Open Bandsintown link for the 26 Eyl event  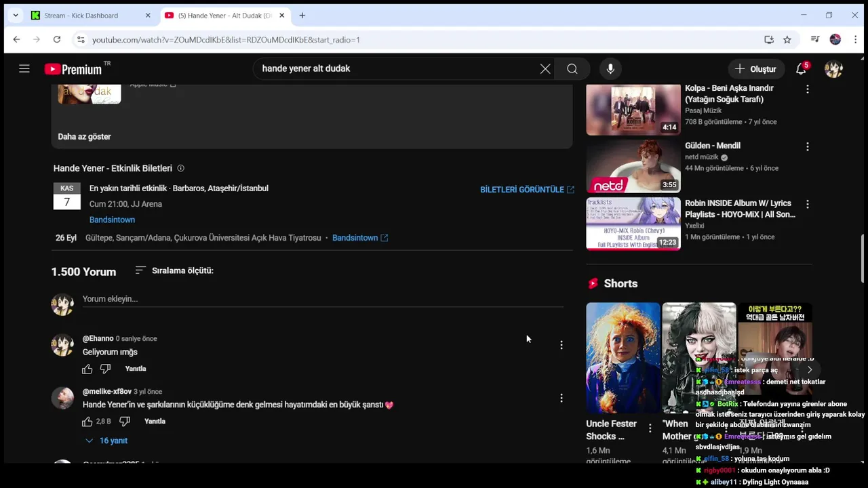tap(360, 238)
